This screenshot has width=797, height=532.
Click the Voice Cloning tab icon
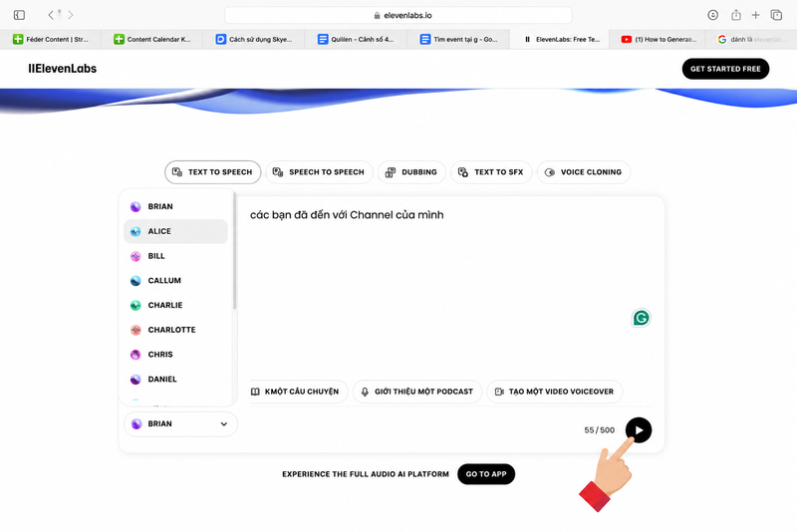click(550, 172)
